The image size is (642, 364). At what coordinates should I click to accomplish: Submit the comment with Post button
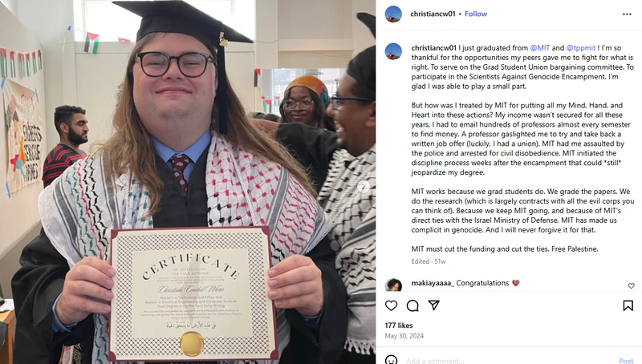(626, 361)
